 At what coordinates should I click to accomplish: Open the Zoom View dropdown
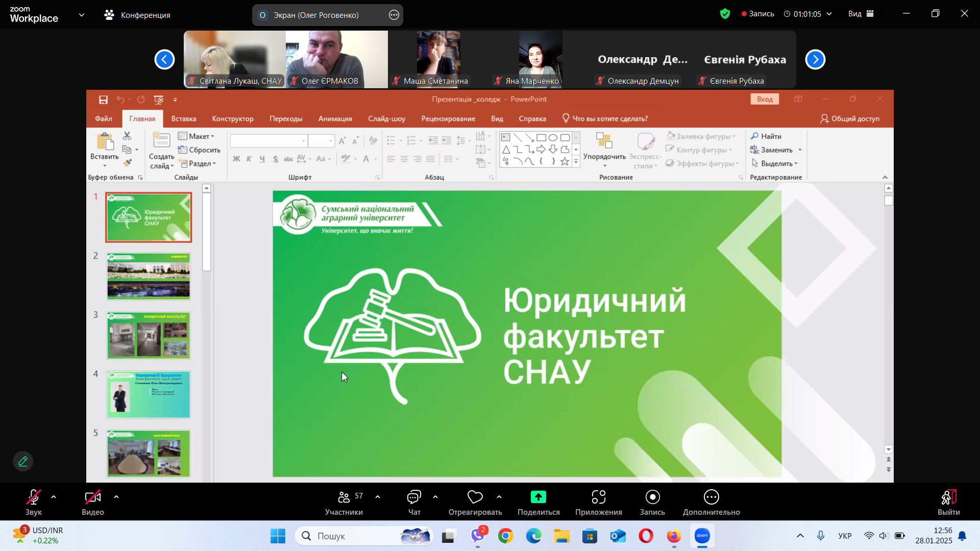pyautogui.click(x=861, y=14)
